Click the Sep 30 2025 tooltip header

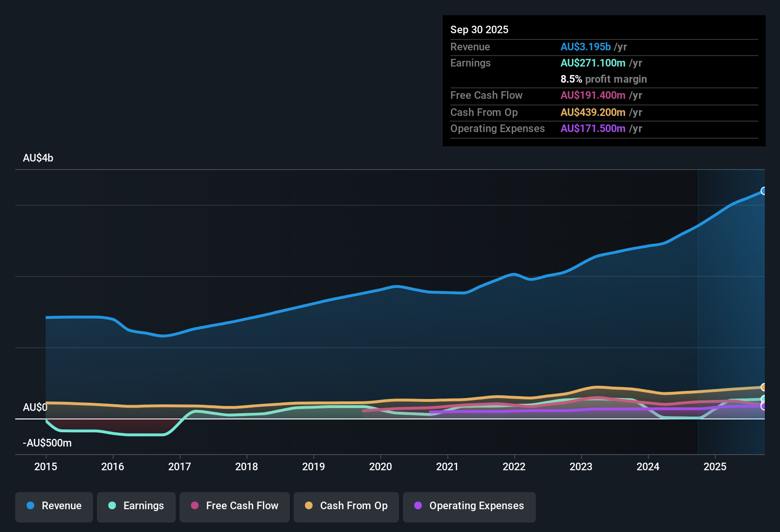479,29
